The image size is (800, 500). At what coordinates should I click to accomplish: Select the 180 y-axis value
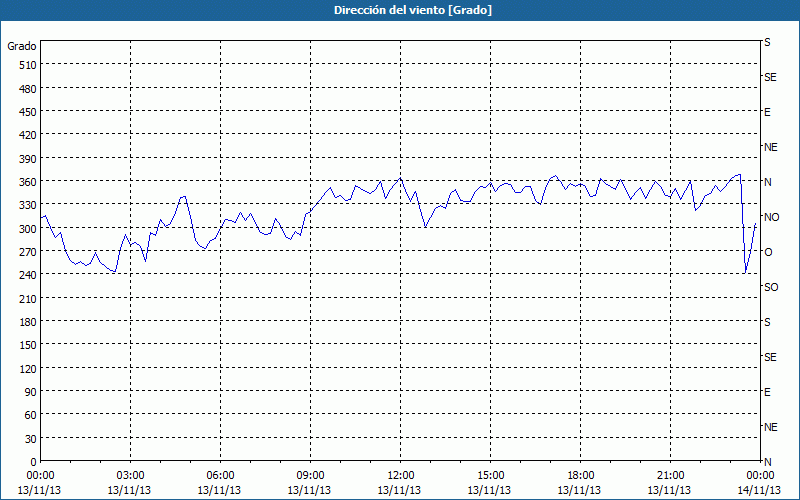[x=28, y=322]
